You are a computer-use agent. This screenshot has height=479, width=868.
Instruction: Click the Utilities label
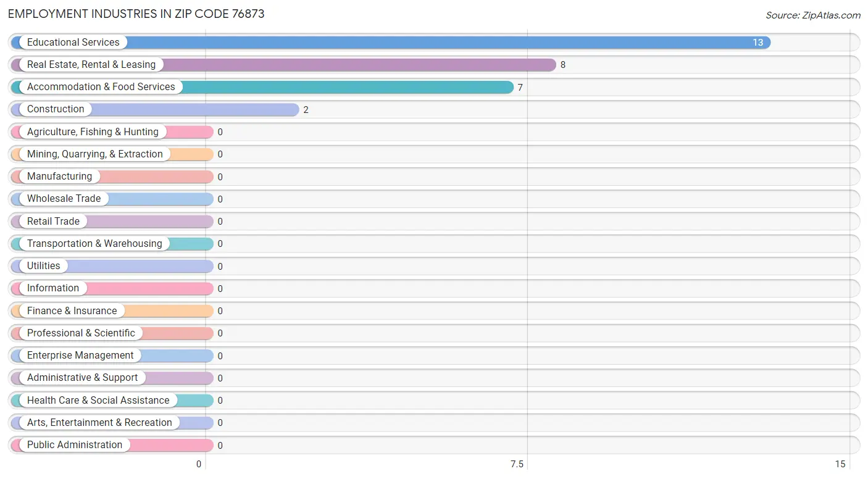click(44, 266)
